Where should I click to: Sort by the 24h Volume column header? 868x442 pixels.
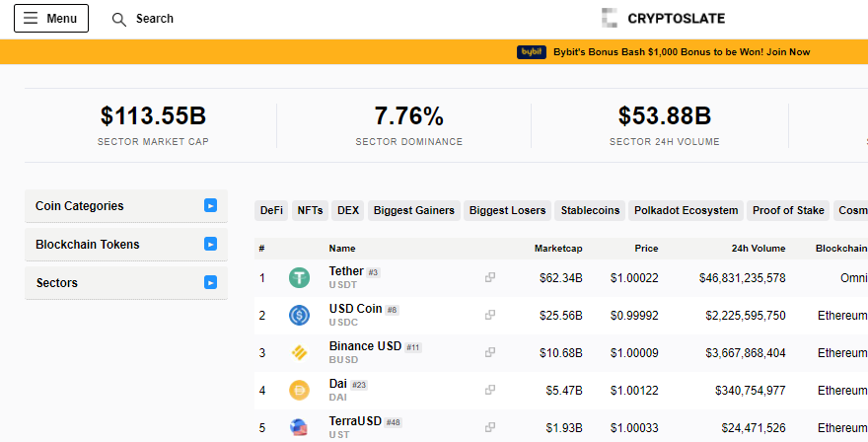pos(759,249)
